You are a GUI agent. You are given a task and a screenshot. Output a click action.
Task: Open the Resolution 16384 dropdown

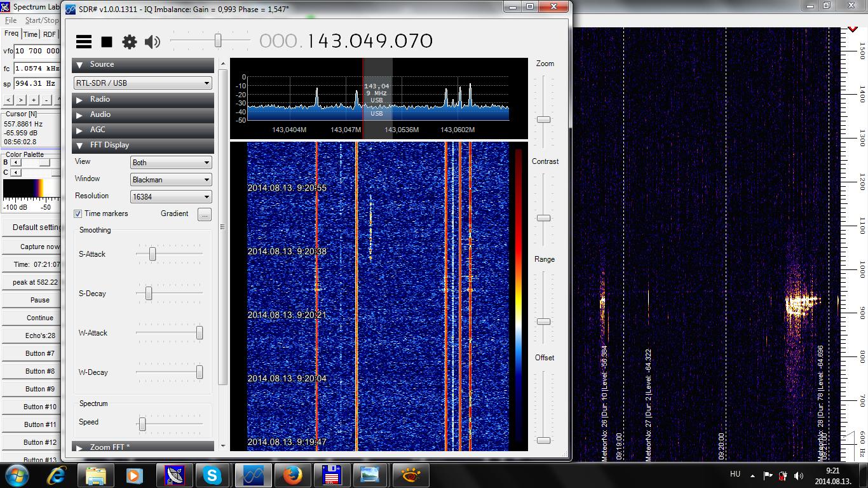170,197
